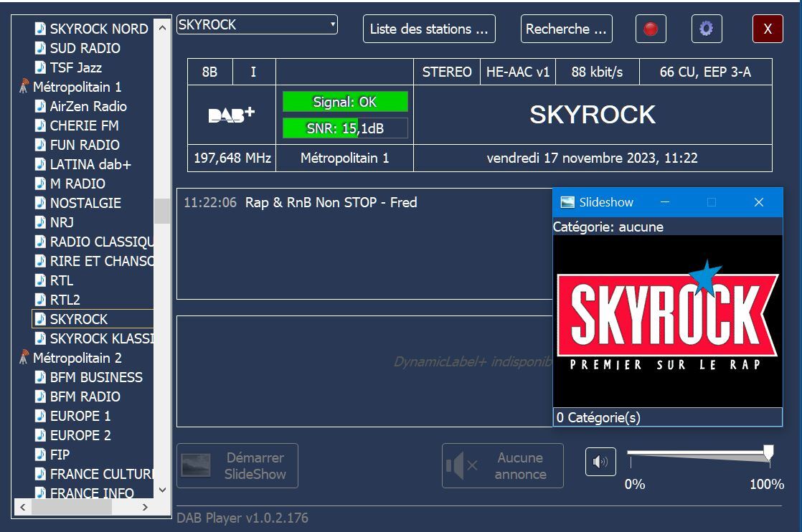Close DAB Player with red X button
Viewport: 802px width, 532px height.
pos(768,29)
